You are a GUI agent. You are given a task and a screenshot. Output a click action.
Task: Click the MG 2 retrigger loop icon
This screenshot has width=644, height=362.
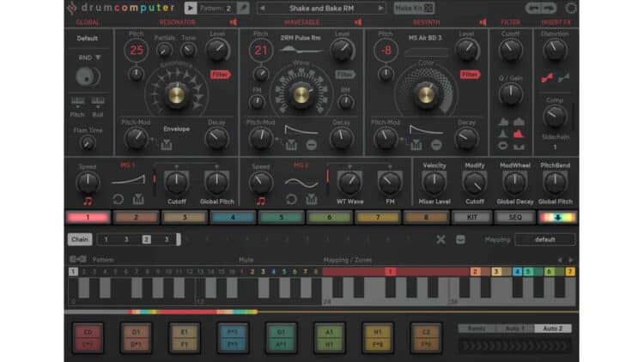click(291, 200)
